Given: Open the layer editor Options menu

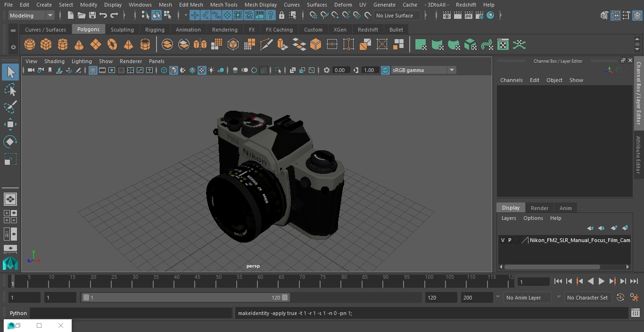Looking at the screenshot, I should (x=533, y=218).
